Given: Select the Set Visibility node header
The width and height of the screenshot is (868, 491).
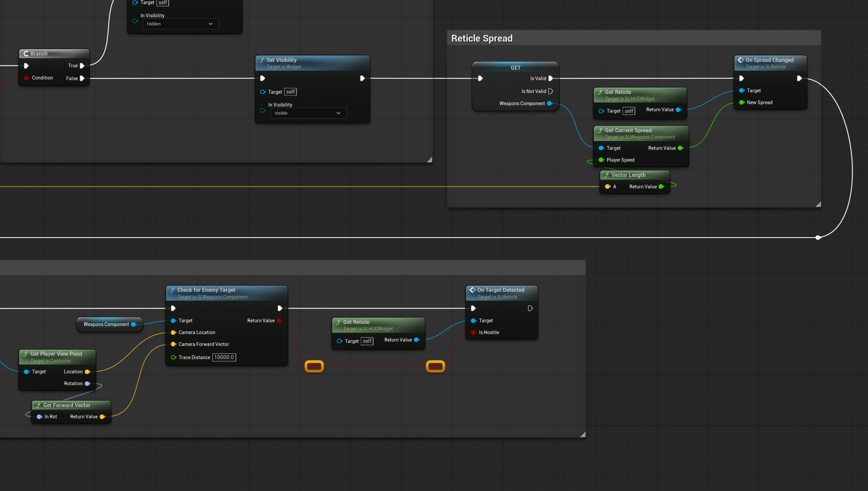Looking at the screenshot, I should tap(312, 63).
